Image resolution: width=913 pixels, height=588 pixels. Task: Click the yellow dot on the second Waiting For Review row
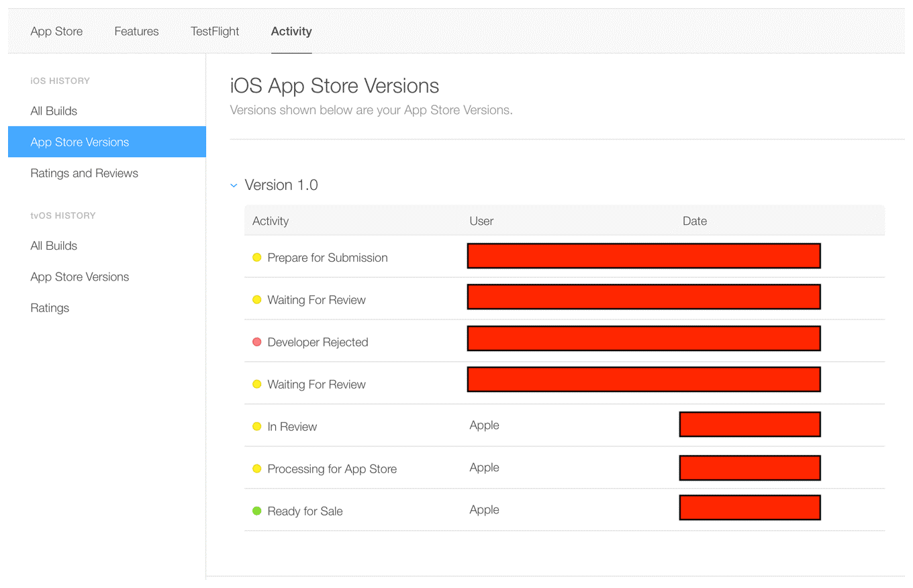click(257, 384)
